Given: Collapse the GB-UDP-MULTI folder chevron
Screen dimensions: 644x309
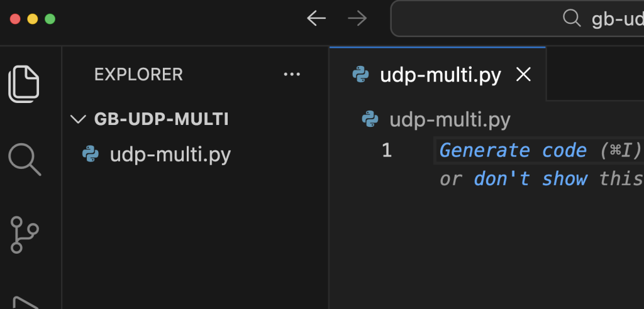Looking at the screenshot, I should [79, 119].
